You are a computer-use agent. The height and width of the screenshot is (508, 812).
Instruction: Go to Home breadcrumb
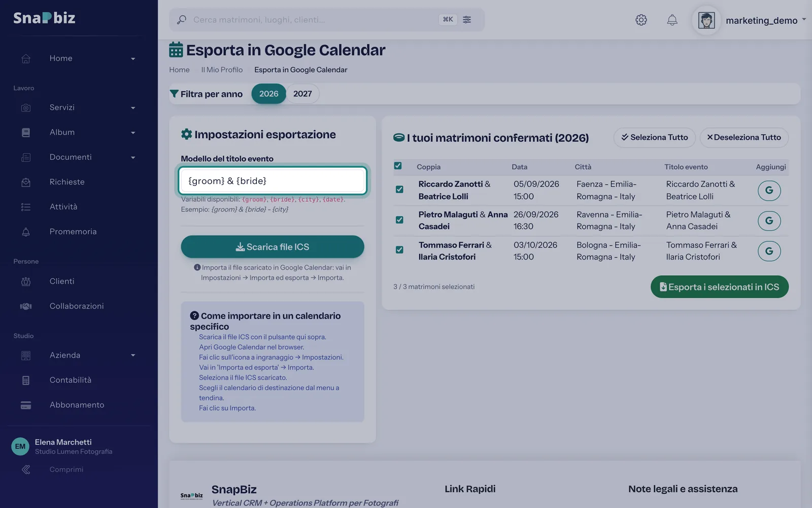(179, 70)
